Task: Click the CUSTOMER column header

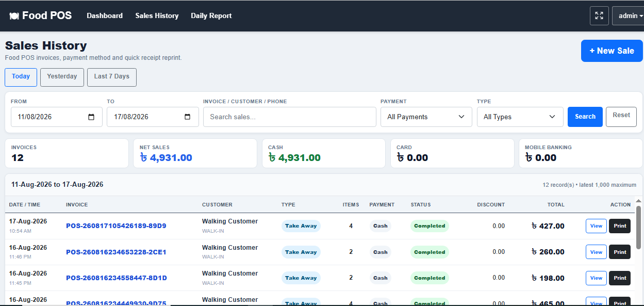Action: [x=217, y=205]
